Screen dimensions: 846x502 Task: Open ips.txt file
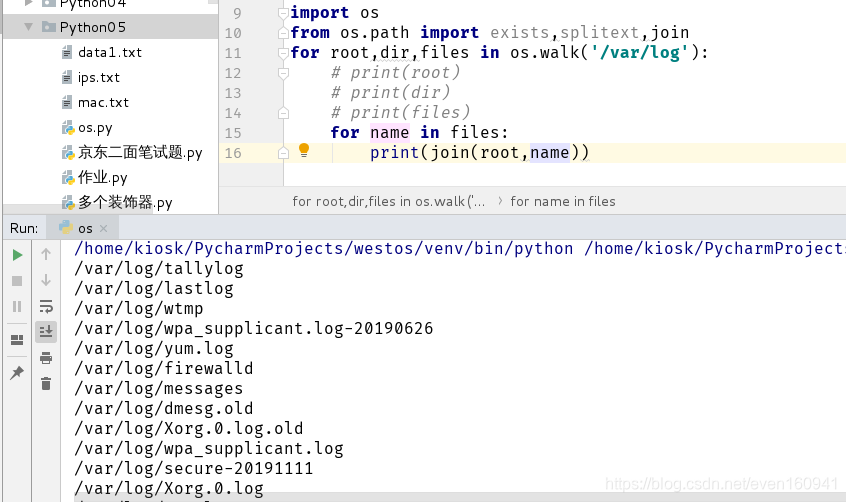pyautogui.click(x=99, y=77)
